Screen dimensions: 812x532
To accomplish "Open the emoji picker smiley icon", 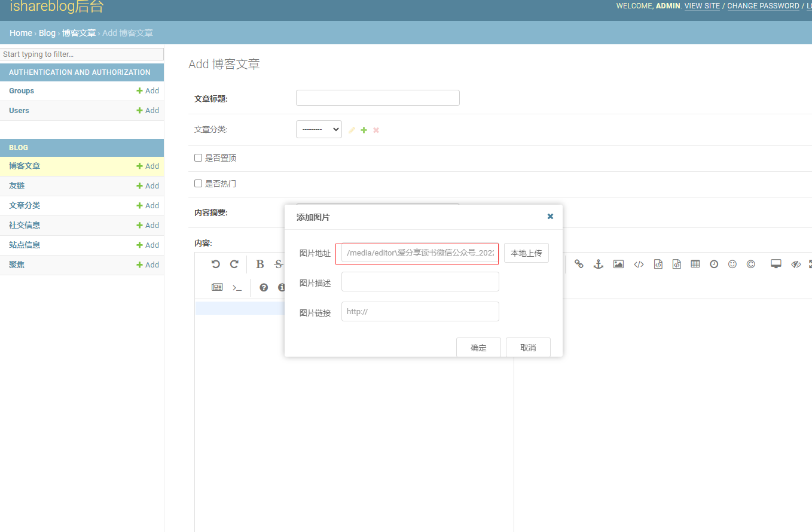I will tap(732, 264).
